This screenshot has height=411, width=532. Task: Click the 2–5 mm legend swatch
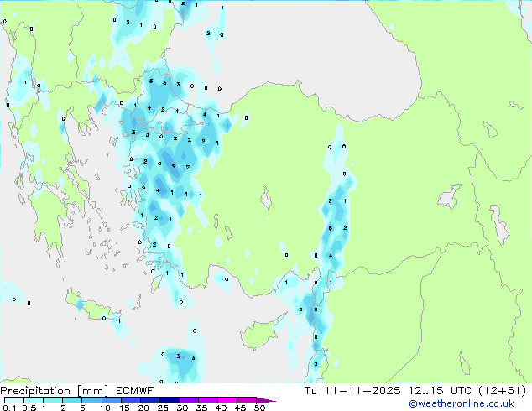[72, 400]
